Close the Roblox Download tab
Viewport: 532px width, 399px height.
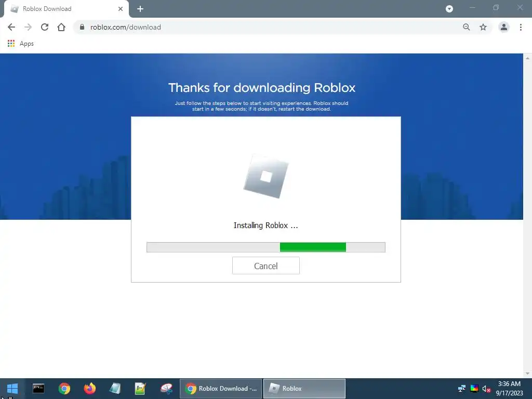point(121,9)
